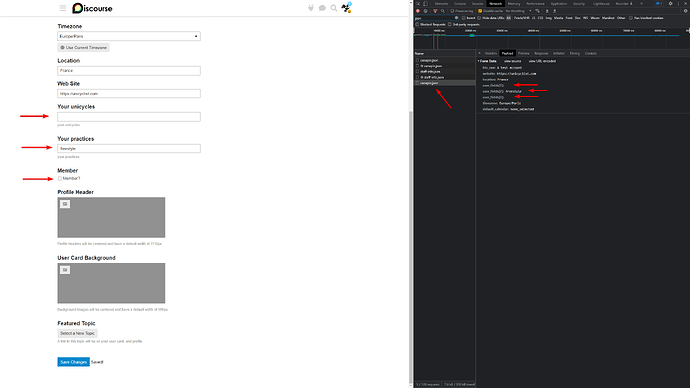Image resolution: width=690 pixels, height=388 pixels.
Task: Open network search magnifier in DevTools
Action: (x=443, y=11)
